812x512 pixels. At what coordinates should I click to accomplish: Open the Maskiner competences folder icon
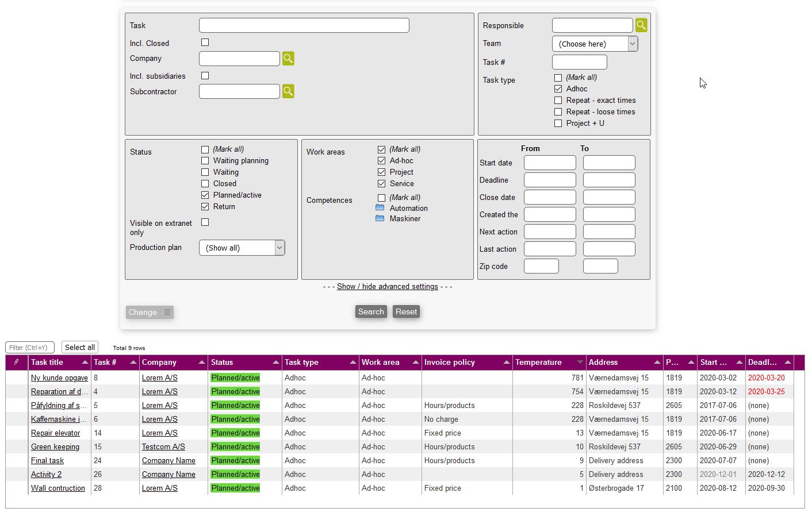pos(380,218)
